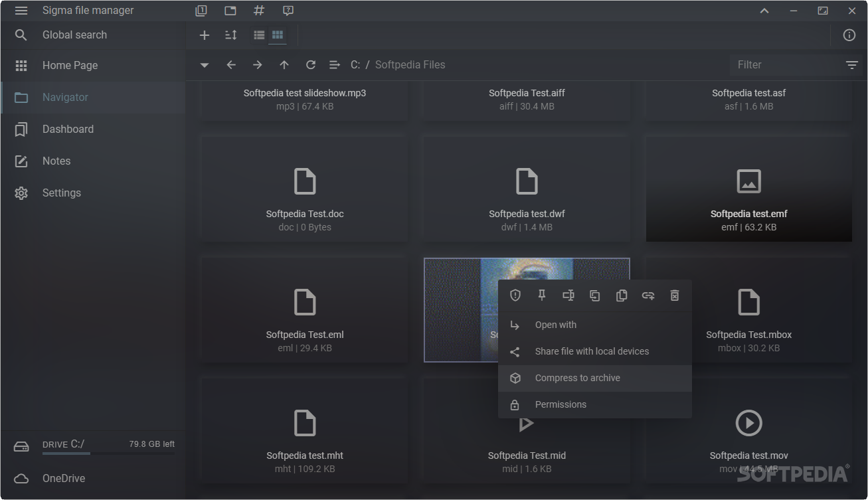Open the sorting options icon
Screen dimensions: 868x500
tap(231, 35)
